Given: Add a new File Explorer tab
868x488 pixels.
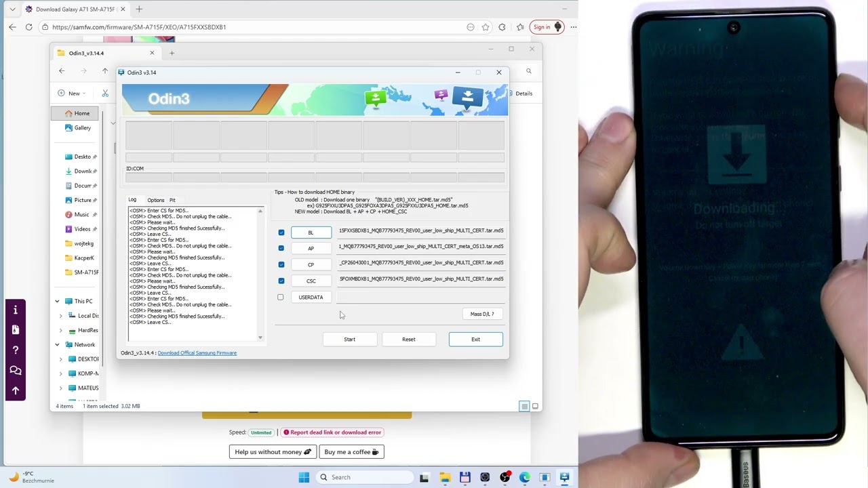Looking at the screenshot, I should pyautogui.click(x=172, y=53).
